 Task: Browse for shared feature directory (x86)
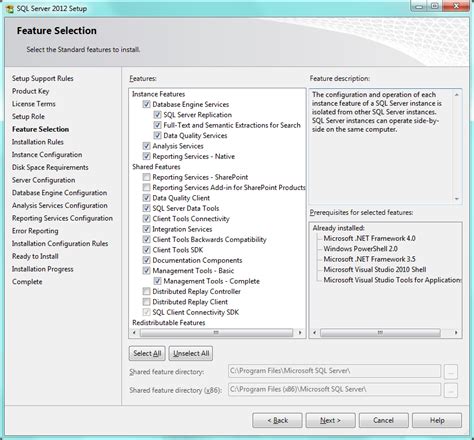tap(451, 390)
